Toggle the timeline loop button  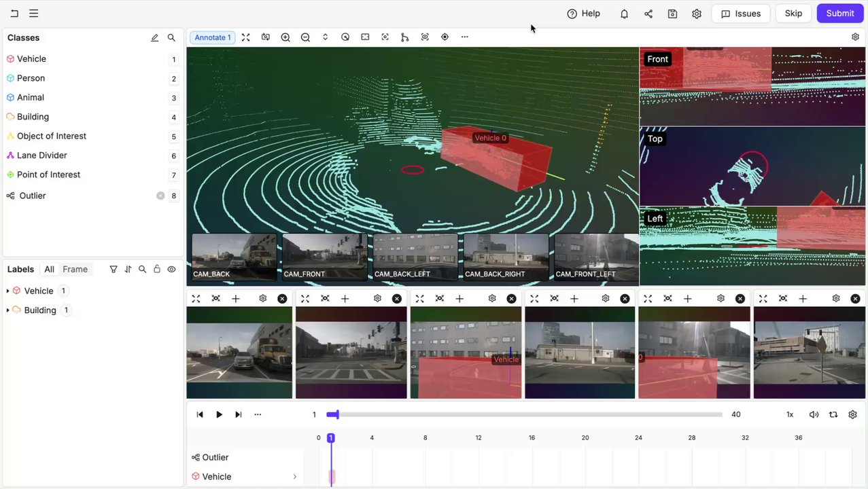tap(833, 414)
